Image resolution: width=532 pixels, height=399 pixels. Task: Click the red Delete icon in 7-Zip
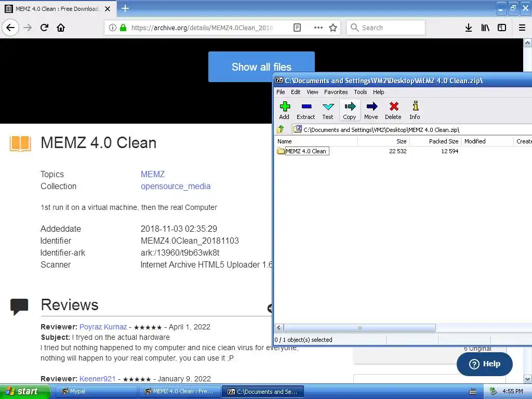[x=393, y=110]
